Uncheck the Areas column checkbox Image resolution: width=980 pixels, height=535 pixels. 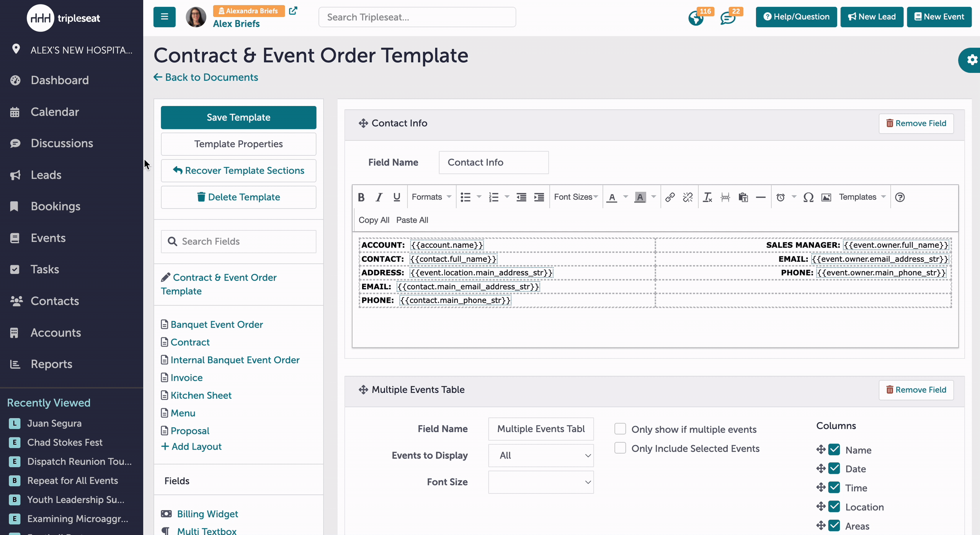click(x=834, y=526)
